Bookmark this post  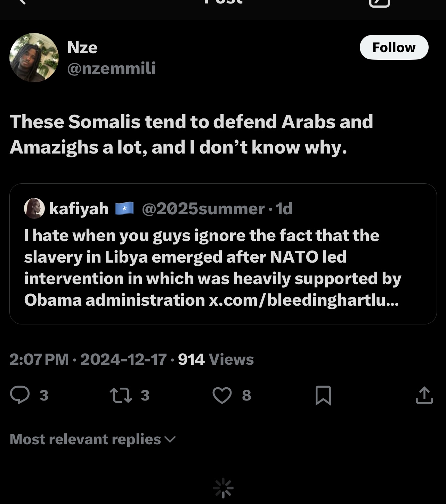[x=323, y=395]
